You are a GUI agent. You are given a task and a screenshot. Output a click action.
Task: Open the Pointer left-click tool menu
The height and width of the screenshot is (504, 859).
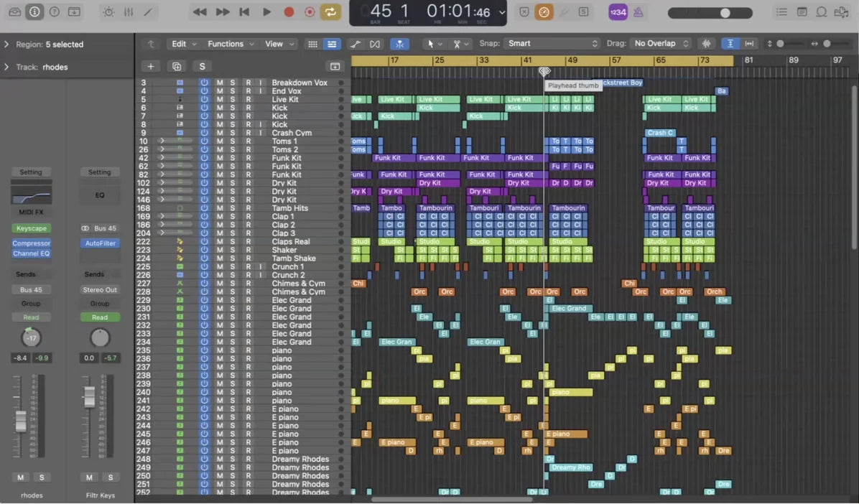point(434,44)
